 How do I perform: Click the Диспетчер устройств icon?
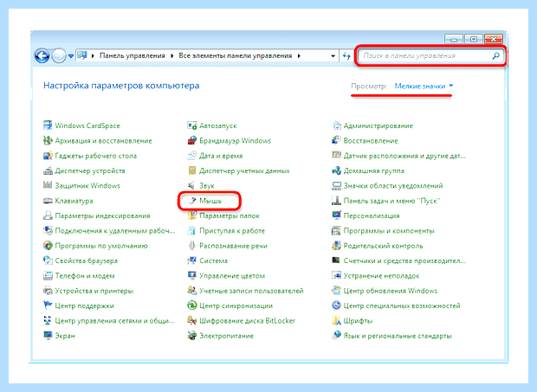click(48, 170)
